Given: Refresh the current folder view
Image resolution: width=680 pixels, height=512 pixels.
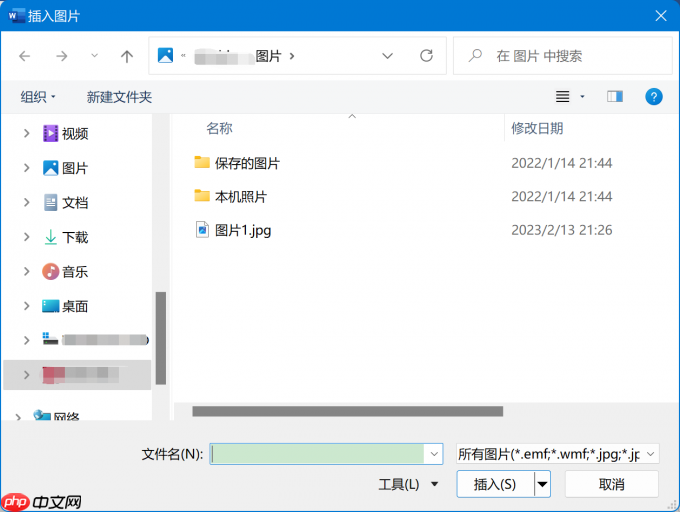Looking at the screenshot, I should point(426,55).
